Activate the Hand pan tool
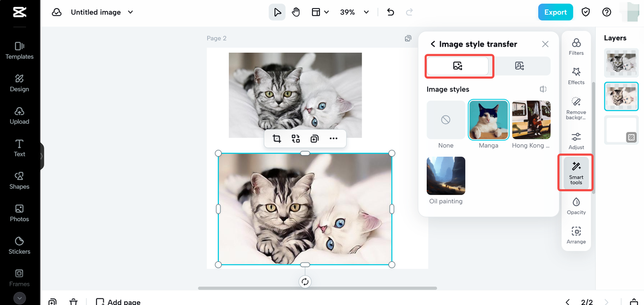The width and height of the screenshot is (644, 305). click(x=296, y=12)
